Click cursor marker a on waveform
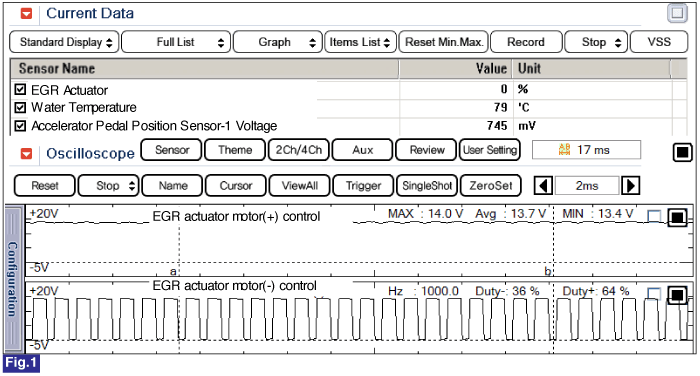 pos(173,271)
